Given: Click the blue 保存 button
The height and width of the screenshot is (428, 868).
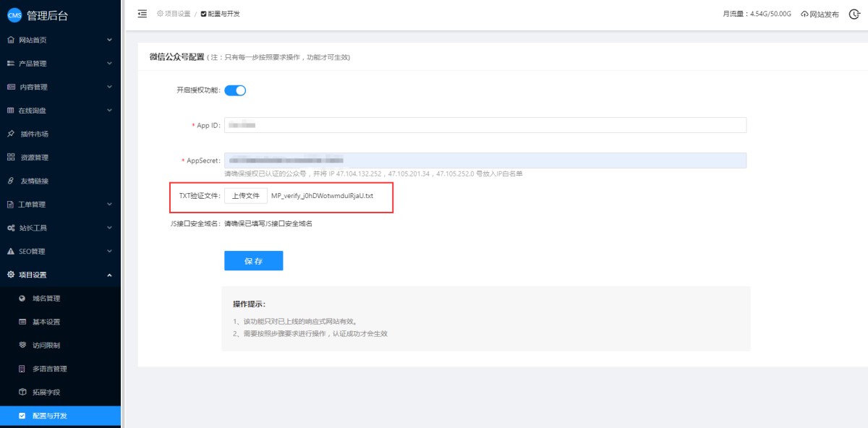Looking at the screenshot, I should [x=253, y=261].
